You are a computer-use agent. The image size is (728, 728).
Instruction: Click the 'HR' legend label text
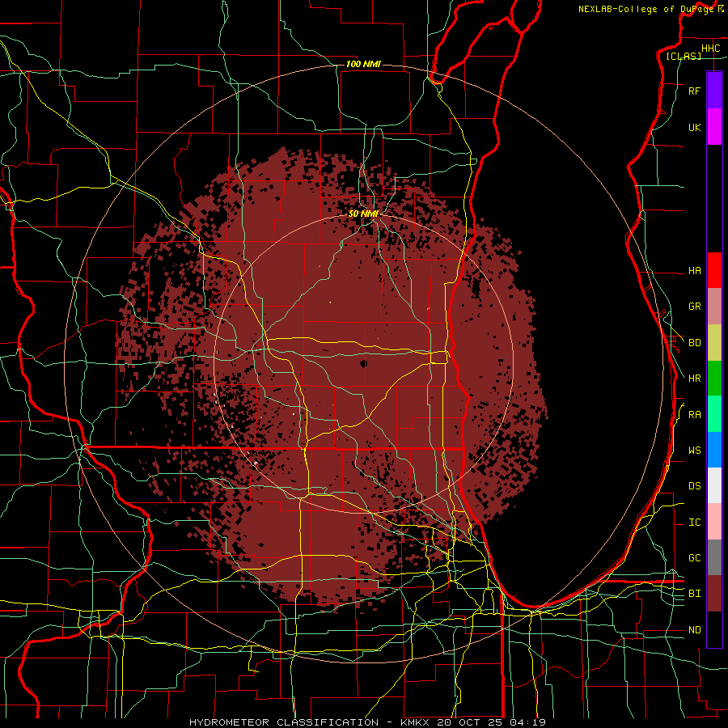click(x=694, y=379)
